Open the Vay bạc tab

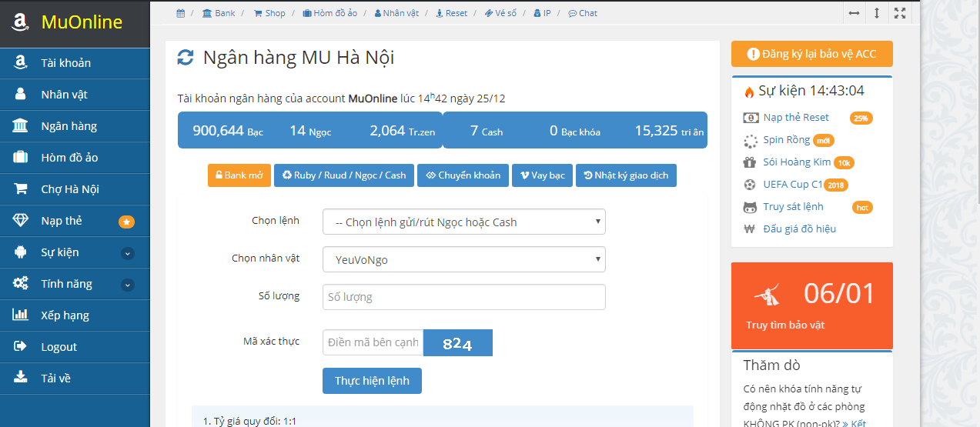542,175
